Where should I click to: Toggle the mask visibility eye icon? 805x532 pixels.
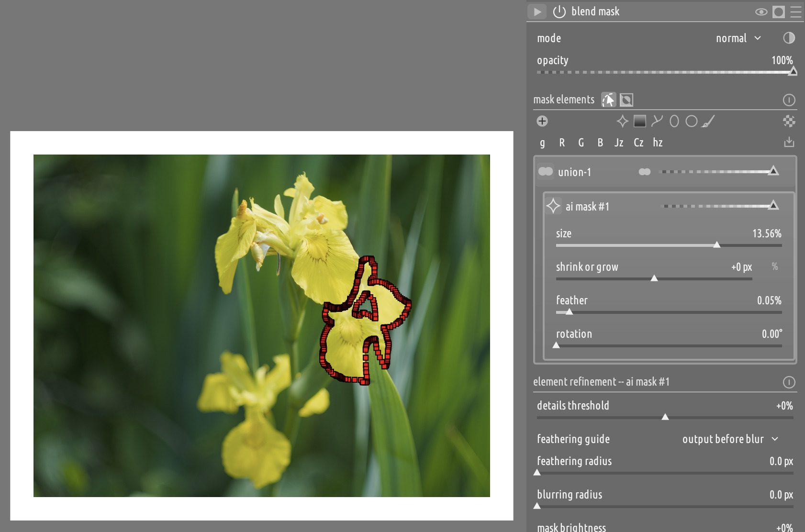point(761,12)
